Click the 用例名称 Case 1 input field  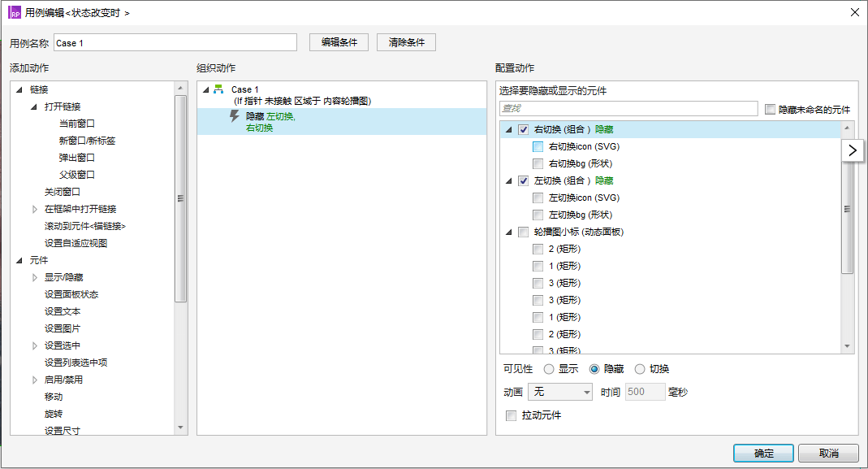click(175, 43)
